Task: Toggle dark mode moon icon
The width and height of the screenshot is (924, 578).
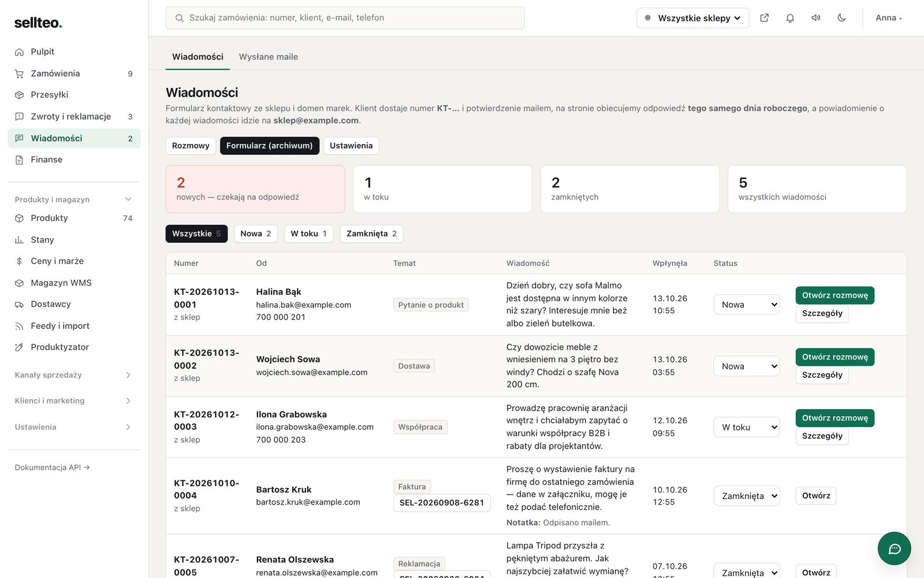Action: 841,18
